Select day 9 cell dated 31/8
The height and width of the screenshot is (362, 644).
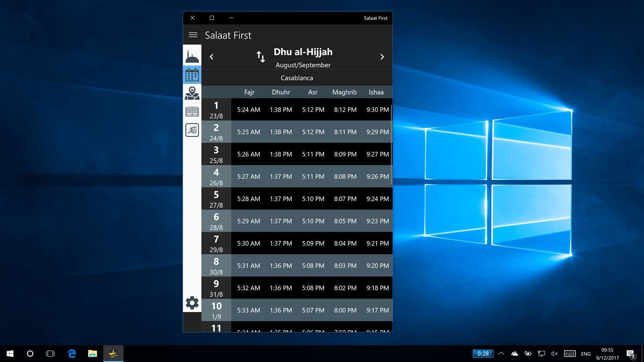[216, 288]
